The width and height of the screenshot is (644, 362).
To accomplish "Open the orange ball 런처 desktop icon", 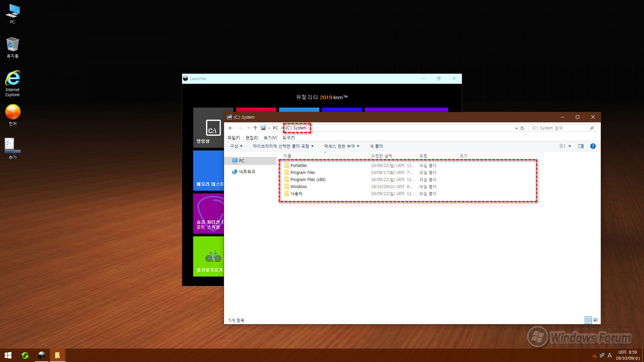I will coord(12,115).
